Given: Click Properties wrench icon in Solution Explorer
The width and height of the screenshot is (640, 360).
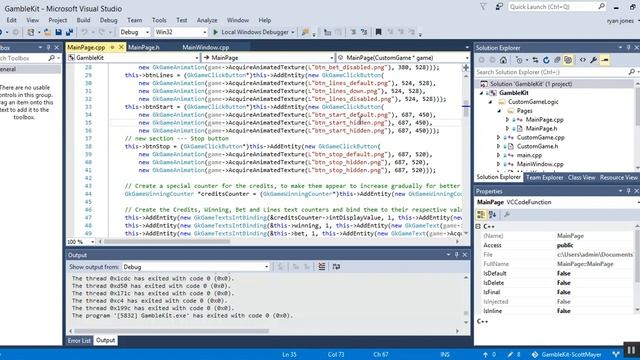Looking at the screenshot, I should pyautogui.click(x=593, y=60).
